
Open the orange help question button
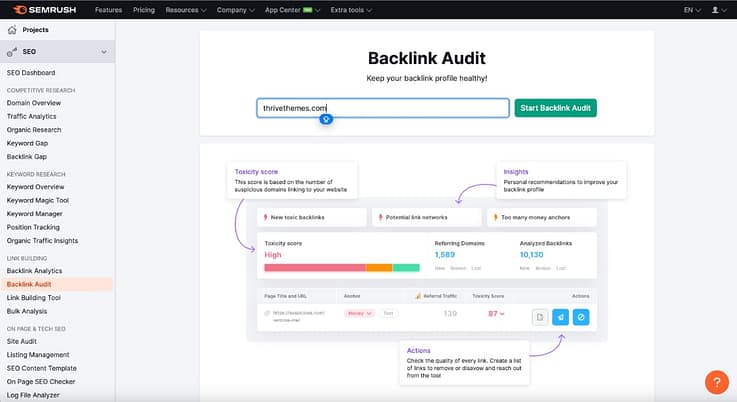pos(717,381)
